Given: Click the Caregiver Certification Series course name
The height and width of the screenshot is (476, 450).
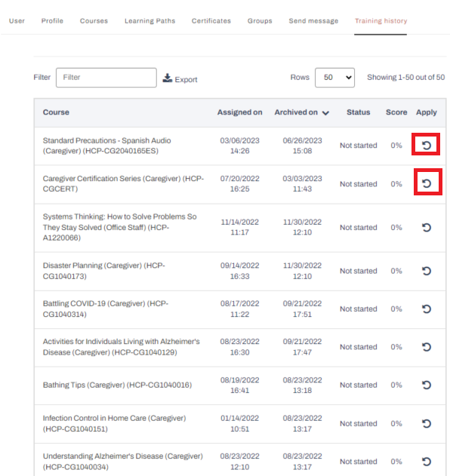Looking at the screenshot, I should coord(123,183).
